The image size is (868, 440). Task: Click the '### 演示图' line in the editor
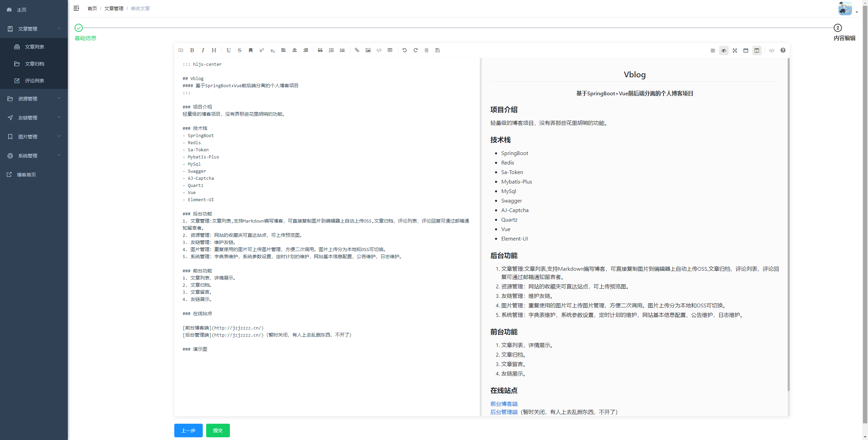click(195, 349)
